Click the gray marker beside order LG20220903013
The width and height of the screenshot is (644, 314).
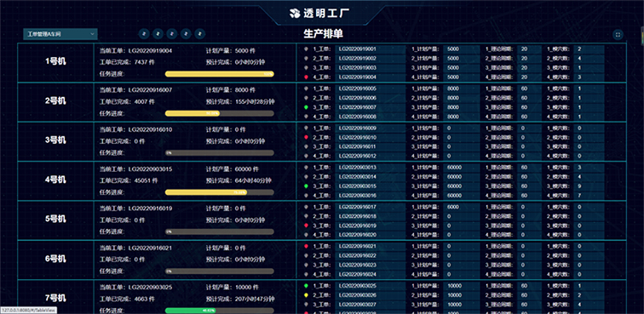[x=306, y=167]
